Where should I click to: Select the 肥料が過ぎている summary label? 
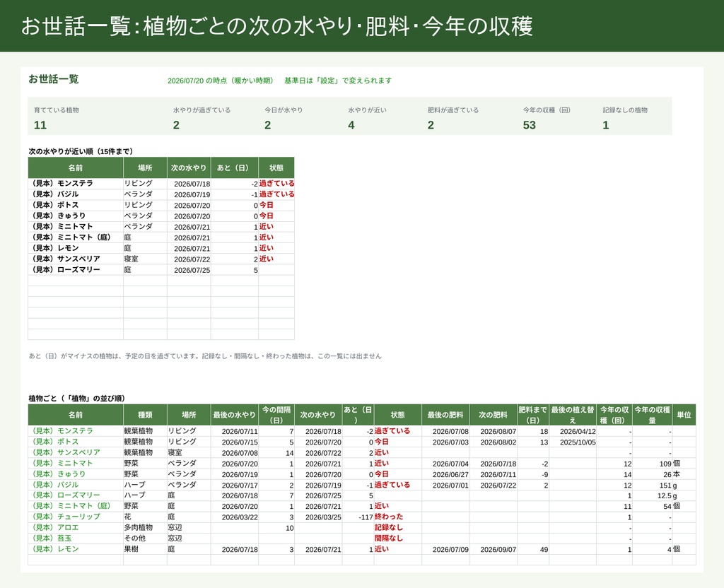(x=453, y=110)
